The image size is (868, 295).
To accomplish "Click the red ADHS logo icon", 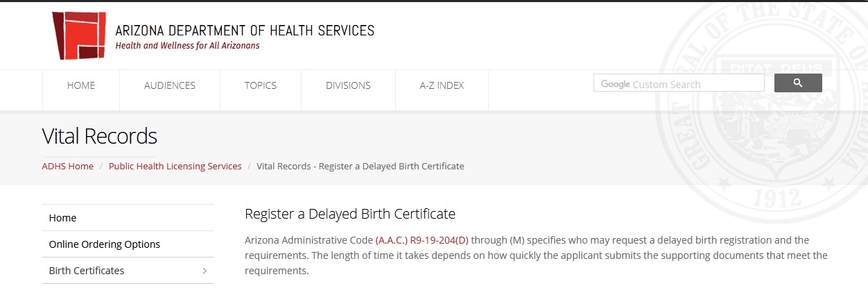I will [79, 35].
